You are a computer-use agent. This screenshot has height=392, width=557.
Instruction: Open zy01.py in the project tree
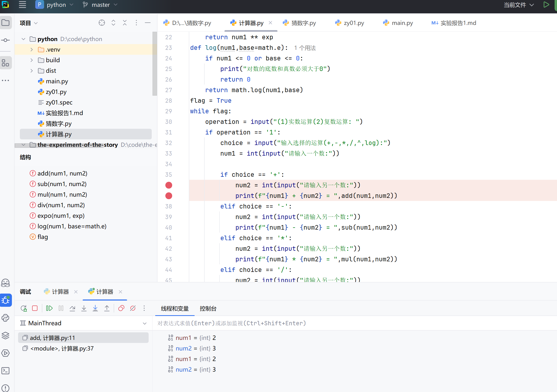[56, 92]
